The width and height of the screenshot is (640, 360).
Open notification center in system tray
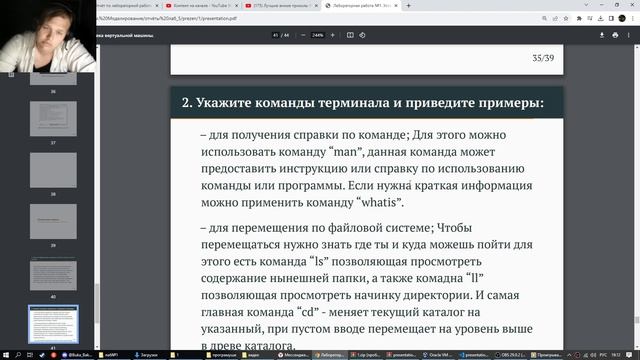coord(629,355)
